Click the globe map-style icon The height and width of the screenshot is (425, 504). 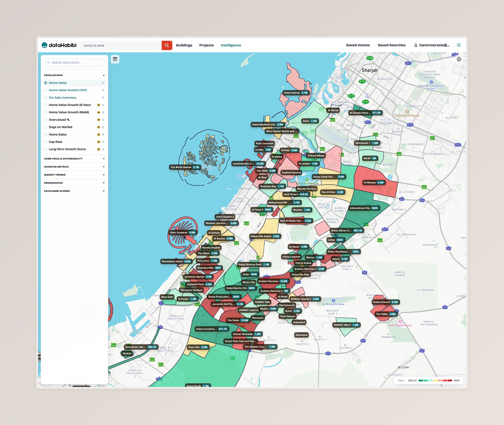tap(459, 59)
